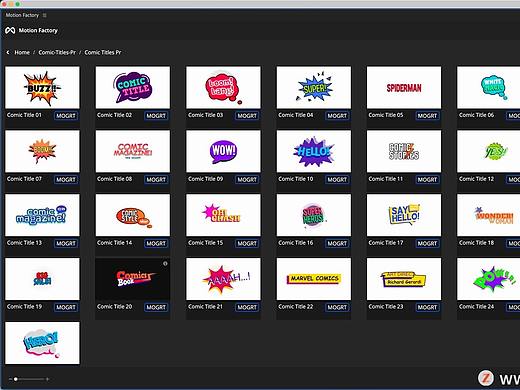Select the WOW! Comic Title 09 thumbnail
The width and height of the screenshot is (520, 390).
(223, 151)
